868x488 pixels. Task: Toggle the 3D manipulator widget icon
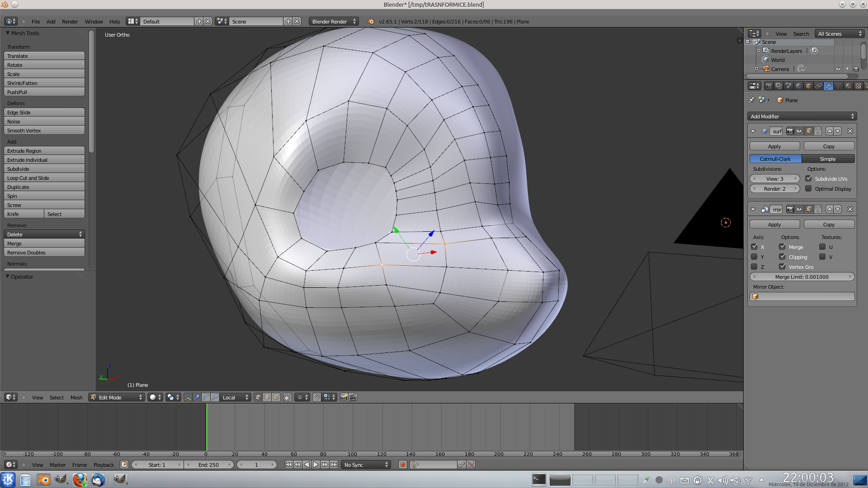pyautogui.click(x=188, y=398)
